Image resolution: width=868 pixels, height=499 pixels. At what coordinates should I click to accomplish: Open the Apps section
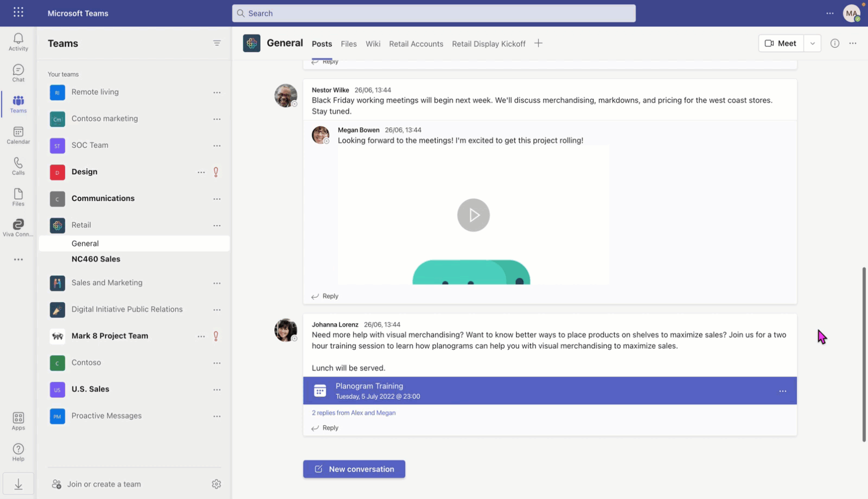tap(18, 420)
